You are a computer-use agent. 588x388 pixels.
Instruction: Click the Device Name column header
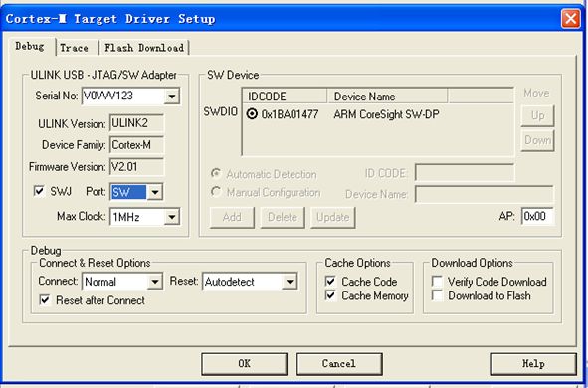(x=387, y=97)
